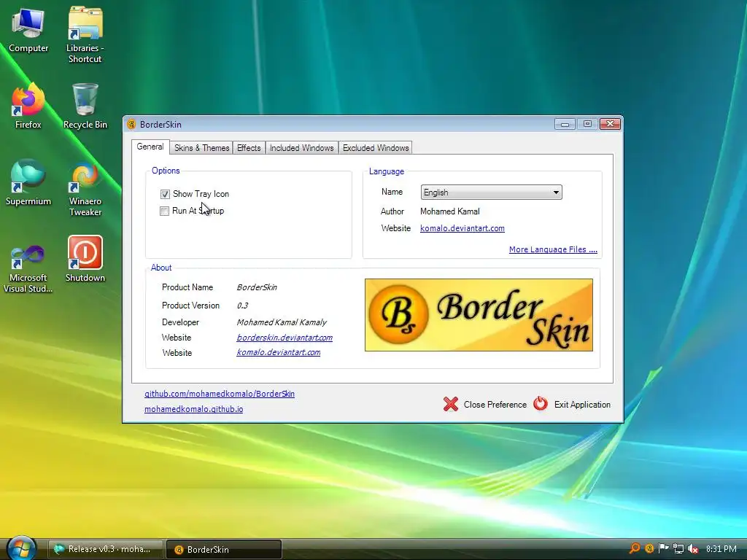Toggle the Show Tray Icon checkbox
Image resolution: width=747 pixels, height=560 pixels.
coord(165,194)
